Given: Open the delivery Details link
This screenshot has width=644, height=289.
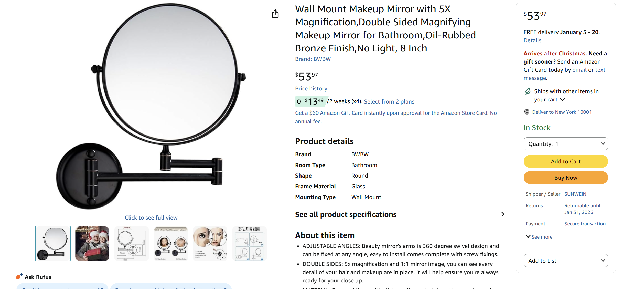Looking at the screenshot, I should coord(532,40).
